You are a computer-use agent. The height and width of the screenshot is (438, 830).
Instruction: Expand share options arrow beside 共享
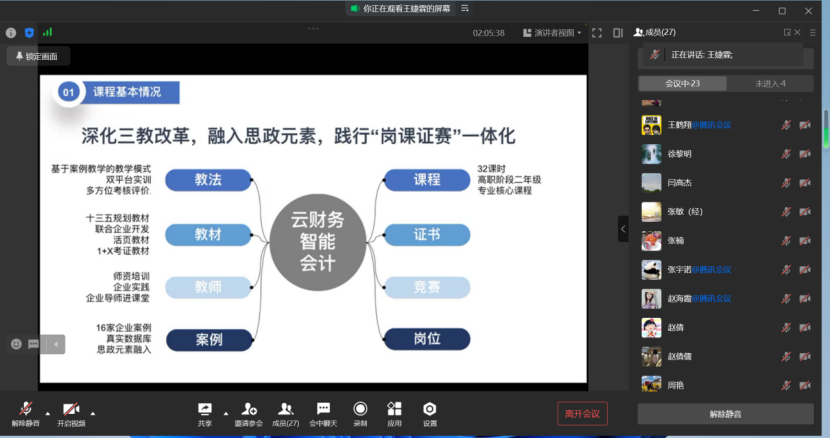225,411
